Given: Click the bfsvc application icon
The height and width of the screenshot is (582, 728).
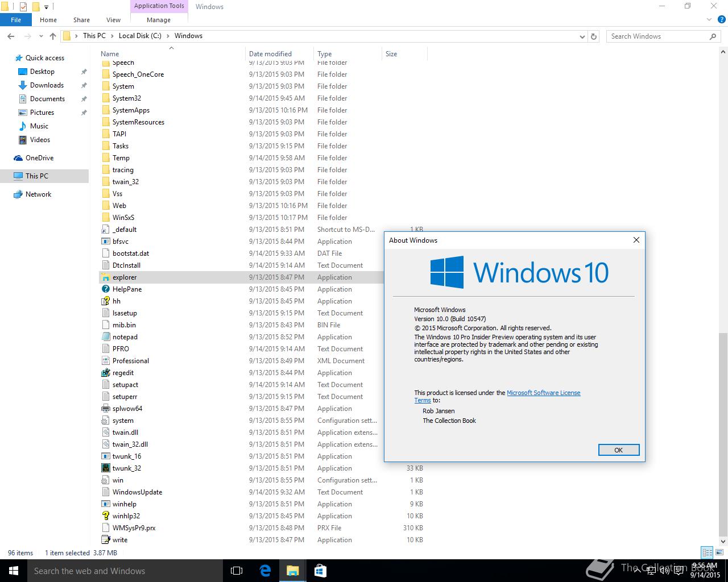Looking at the screenshot, I should pos(105,242).
